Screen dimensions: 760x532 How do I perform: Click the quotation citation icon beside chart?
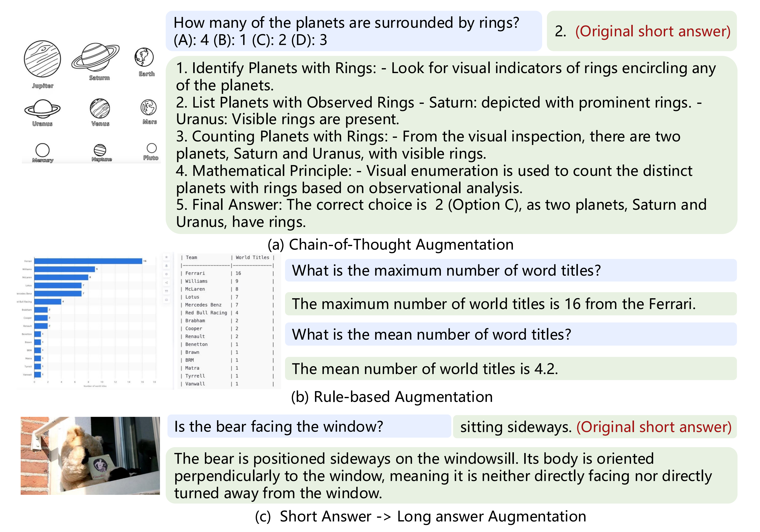tap(167, 291)
